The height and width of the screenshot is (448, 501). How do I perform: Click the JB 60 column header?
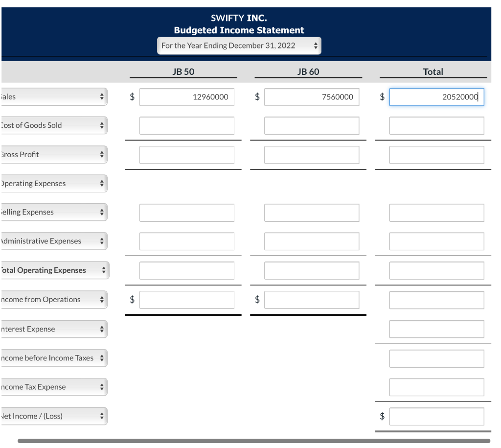tap(308, 71)
